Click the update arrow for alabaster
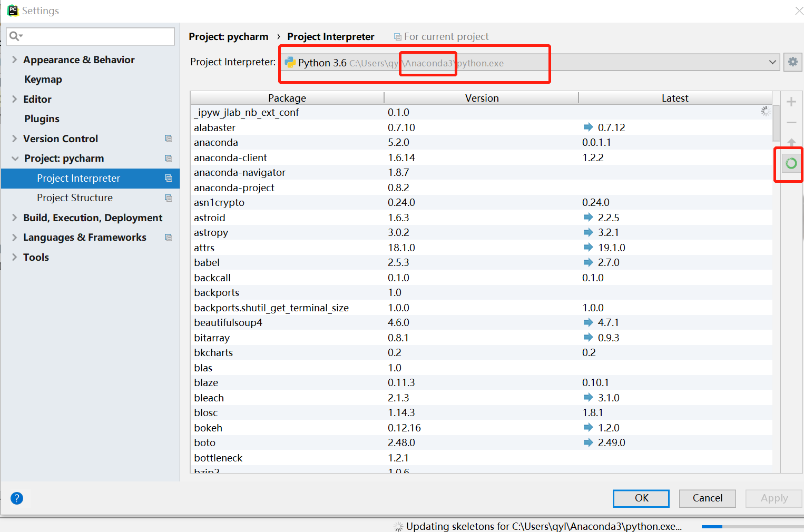The height and width of the screenshot is (532, 804). [588, 127]
